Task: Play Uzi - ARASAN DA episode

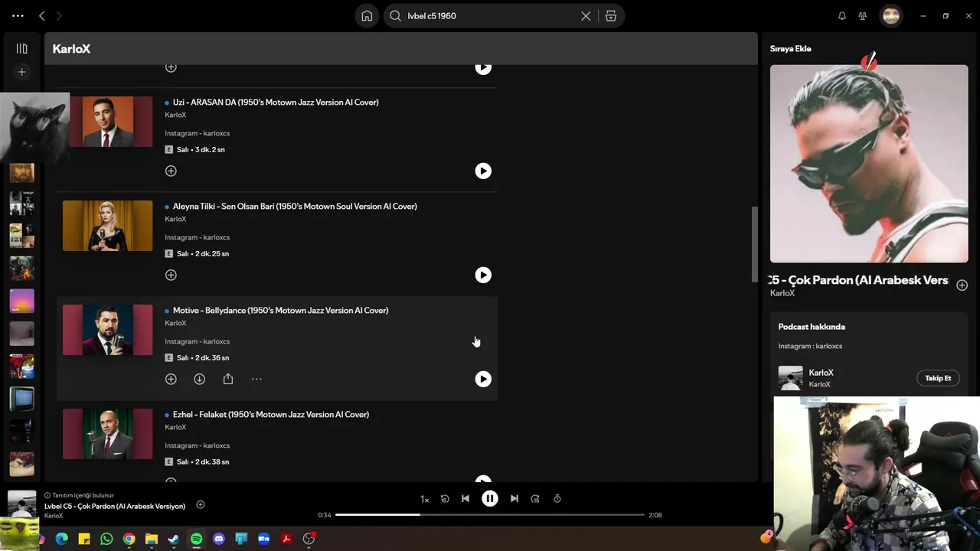Action: [483, 171]
